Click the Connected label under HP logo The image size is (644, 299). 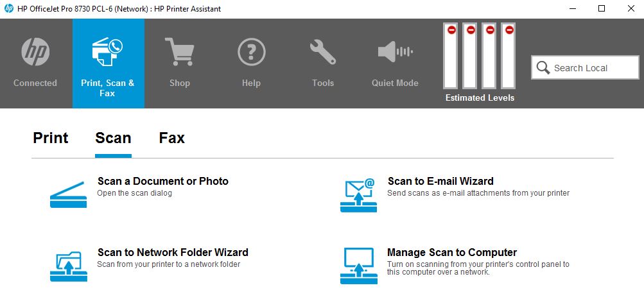(x=35, y=83)
